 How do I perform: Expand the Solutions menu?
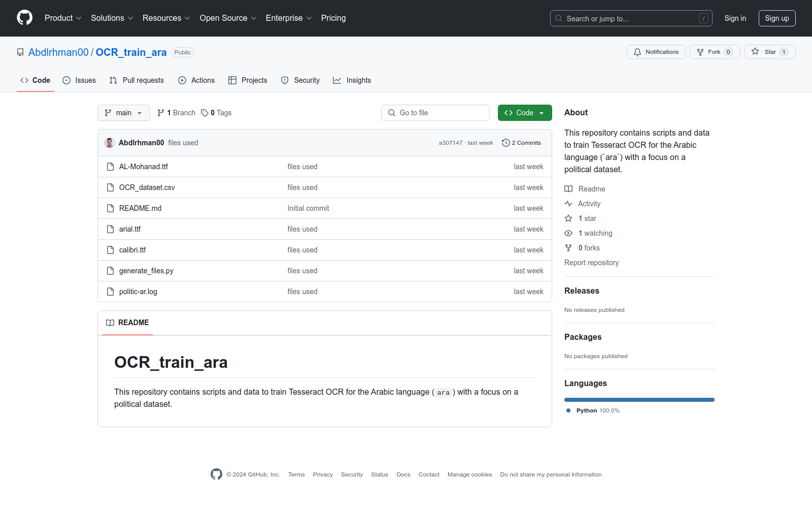click(112, 18)
